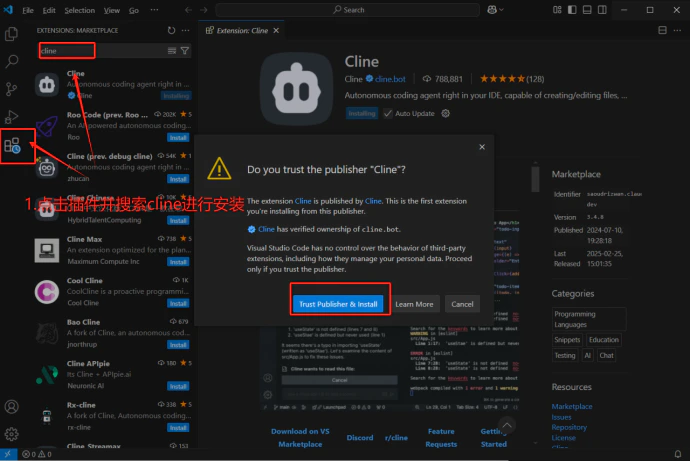
Task: Open cline.bot publisher link
Action: 390,79
